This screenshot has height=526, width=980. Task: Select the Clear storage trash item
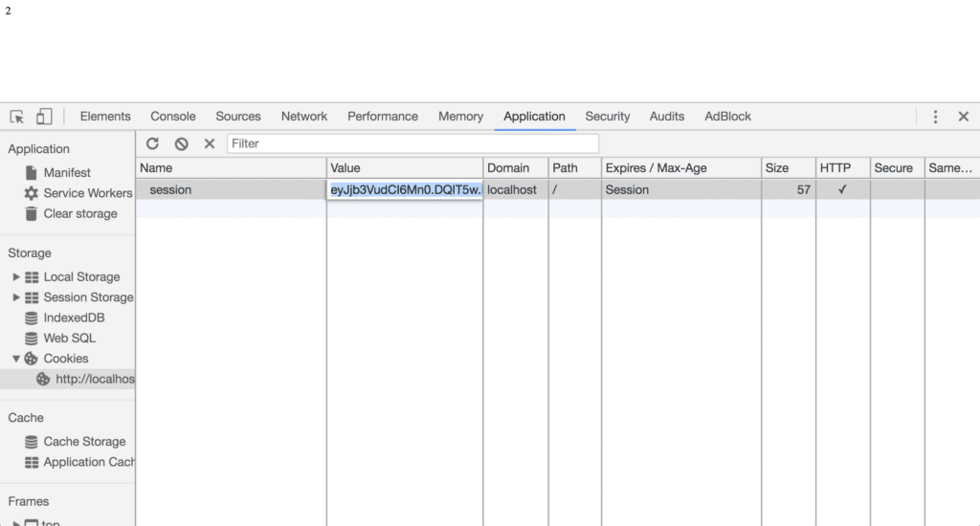pyautogui.click(x=70, y=213)
